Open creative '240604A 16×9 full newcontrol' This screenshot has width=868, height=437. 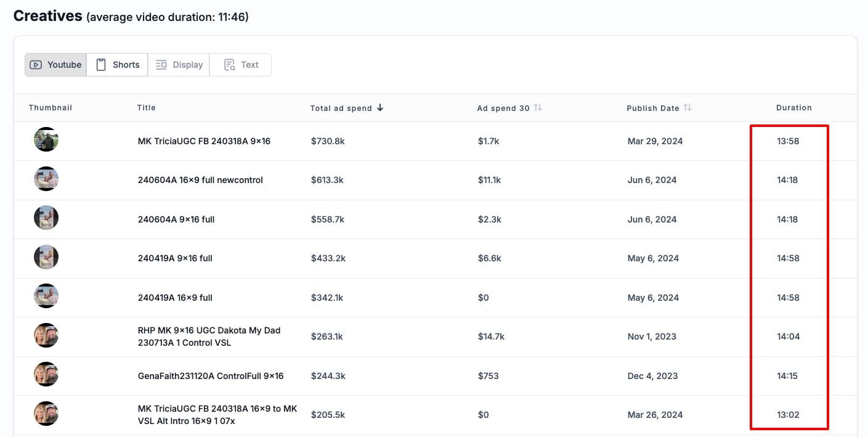[x=201, y=179]
